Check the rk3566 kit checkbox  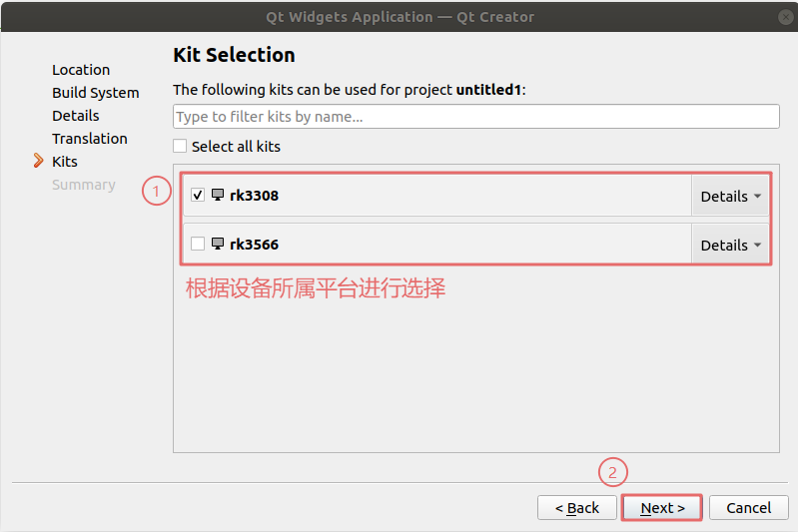click(198, 244)
